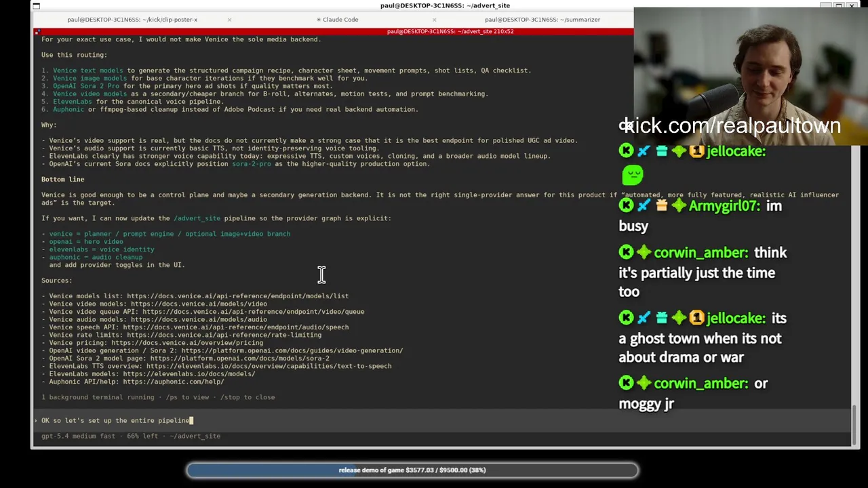Click the 'Bottom line' heading

[x=62, y=180]
